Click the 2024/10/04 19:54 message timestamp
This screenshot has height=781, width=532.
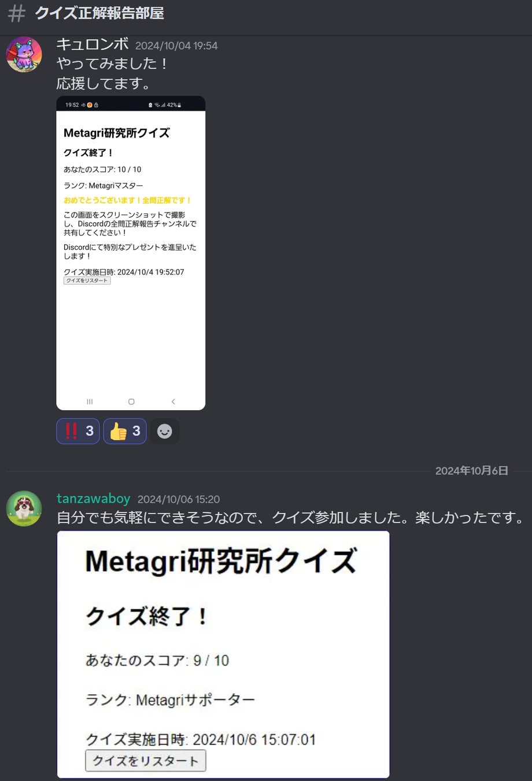point(176,46)
